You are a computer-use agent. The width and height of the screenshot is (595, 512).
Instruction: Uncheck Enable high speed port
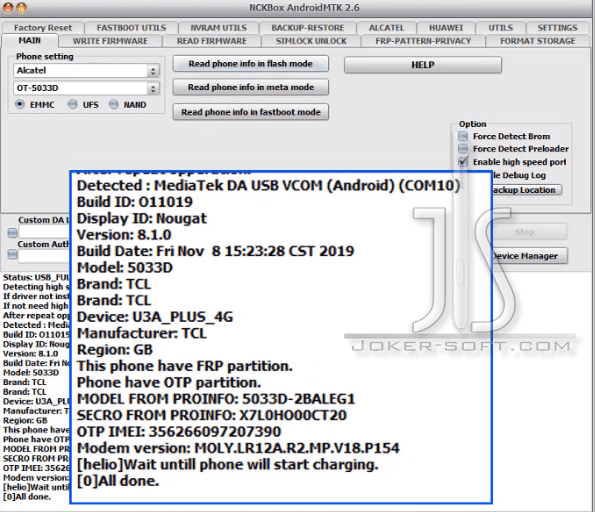pyautogui.click(x=463, y=162)
